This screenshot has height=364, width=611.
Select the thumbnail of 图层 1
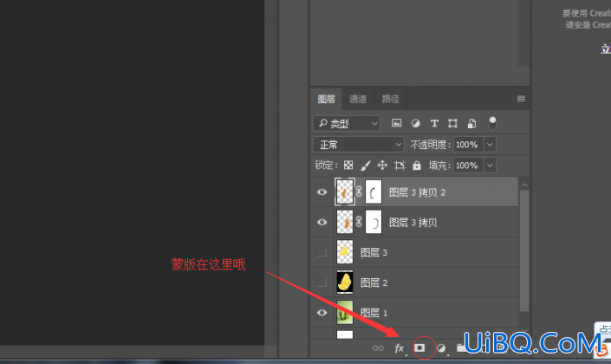pos(345,312)
